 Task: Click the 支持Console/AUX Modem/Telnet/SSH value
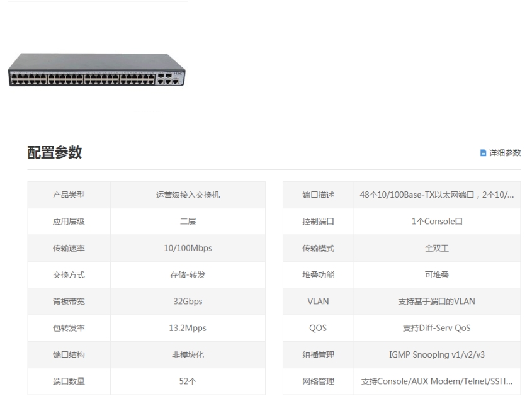[437, 381]
